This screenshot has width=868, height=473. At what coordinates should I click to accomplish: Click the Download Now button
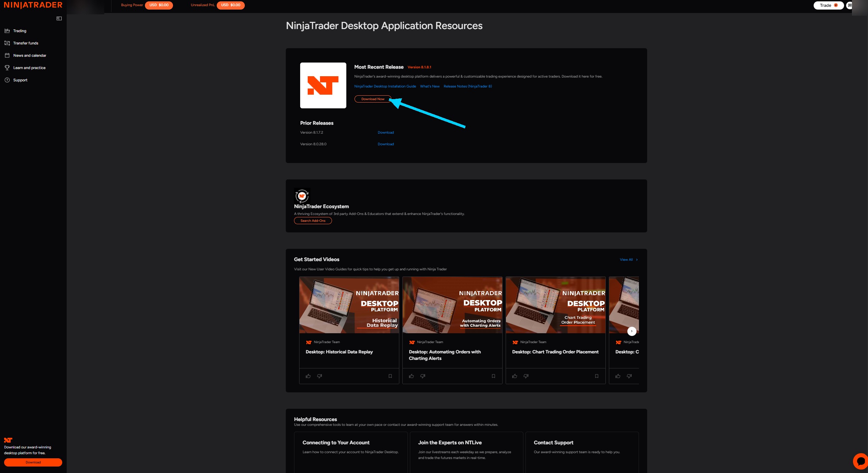click(373, 99)
